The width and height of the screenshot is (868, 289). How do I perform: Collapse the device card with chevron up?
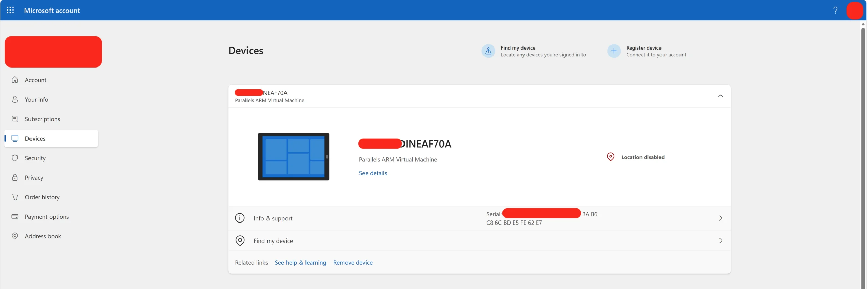click(x=720, y=96)
